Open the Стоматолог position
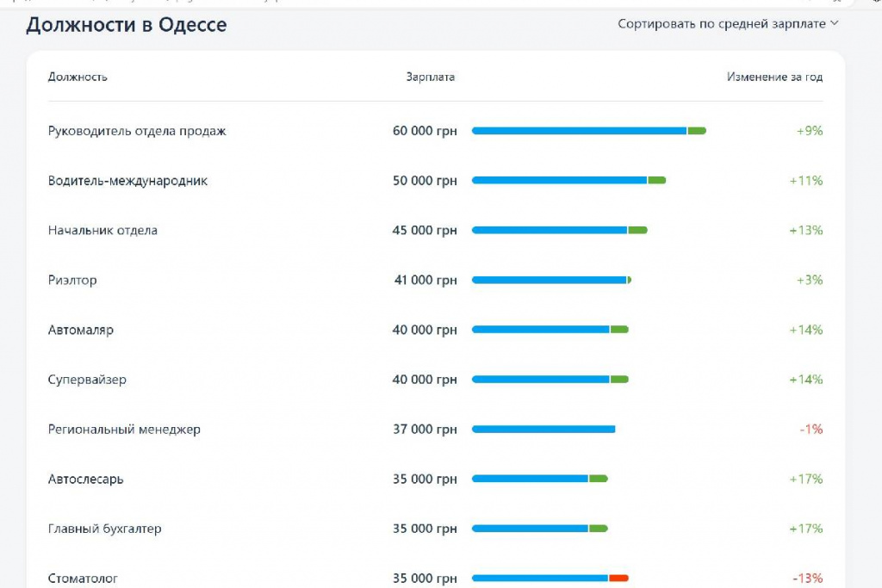Screen dimensions: 882x588 (83, 578)
